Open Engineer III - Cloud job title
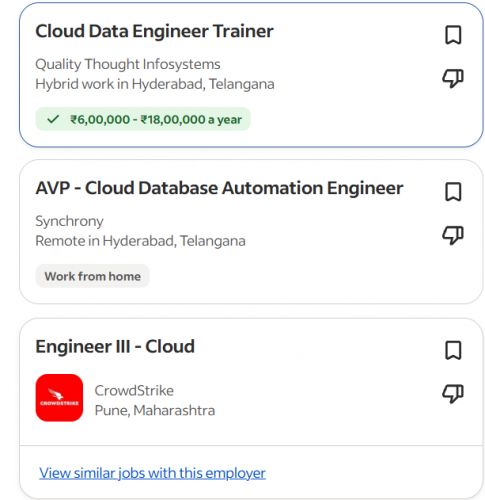The width and height of the screenshot is (485, 500). (115, 346)
